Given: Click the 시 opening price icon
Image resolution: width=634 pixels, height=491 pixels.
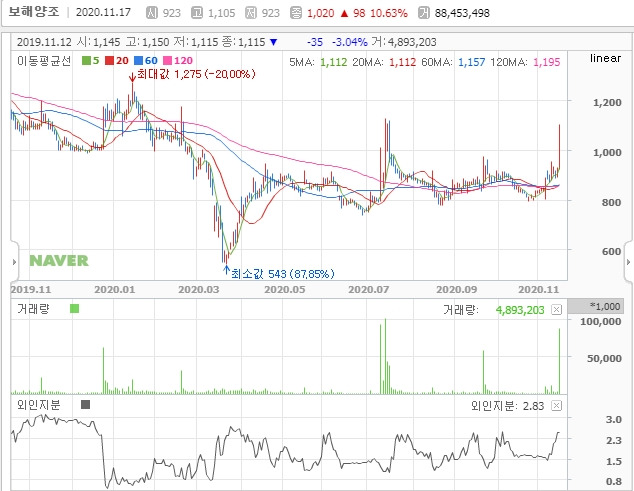Looking at the screenshot, I should pos(152,13).
